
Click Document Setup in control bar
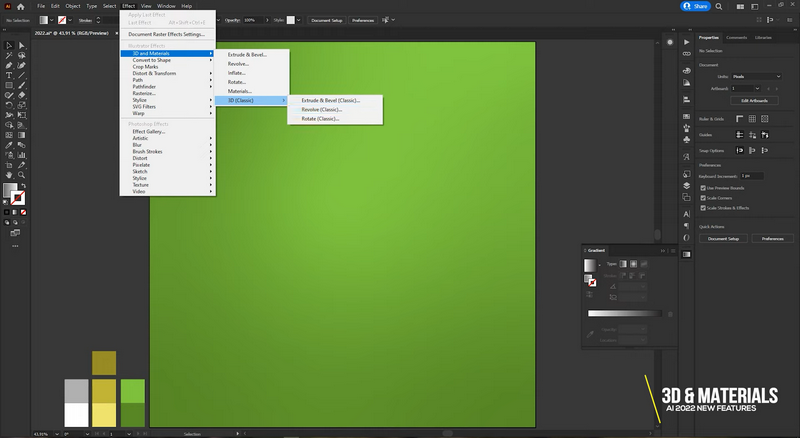(x=327, y=20)
